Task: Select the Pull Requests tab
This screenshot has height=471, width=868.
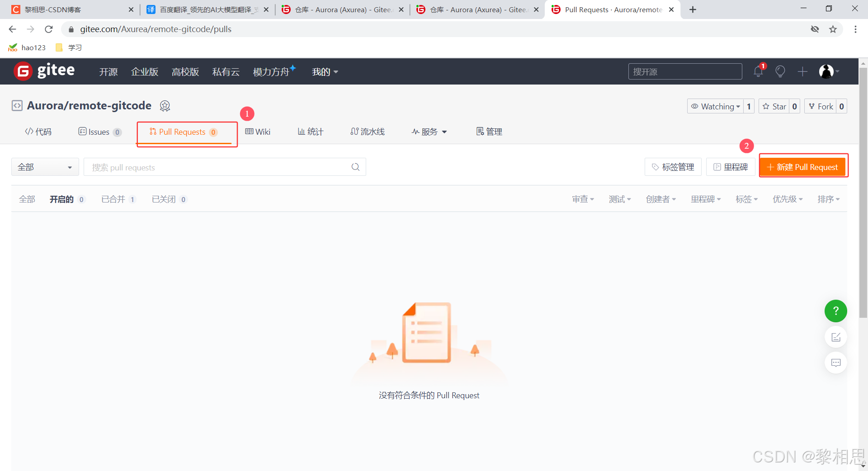Action: (x=184, y=132)
